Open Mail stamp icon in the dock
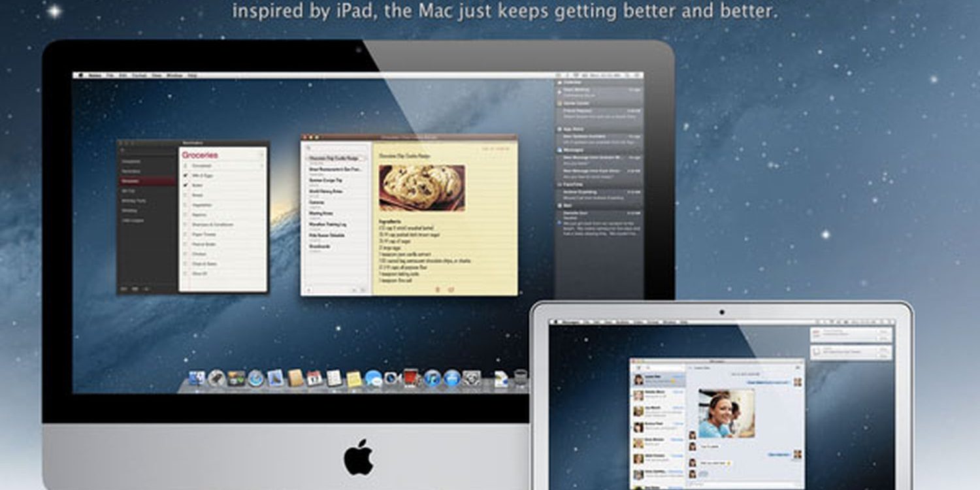The width and height of the screenshot is (980, 490). click(276, 378)
